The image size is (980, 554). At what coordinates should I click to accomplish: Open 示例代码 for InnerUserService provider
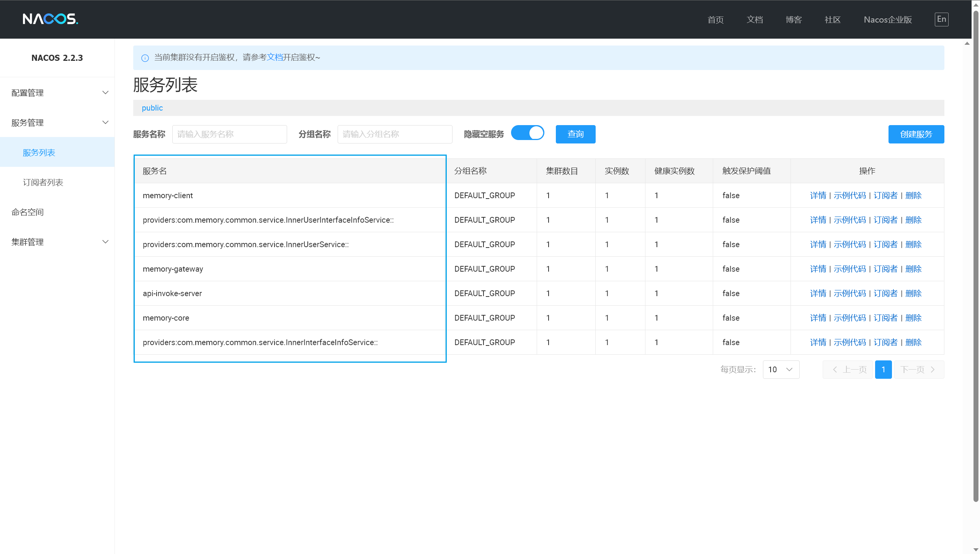pyautogui.click(x=849, y=244)
